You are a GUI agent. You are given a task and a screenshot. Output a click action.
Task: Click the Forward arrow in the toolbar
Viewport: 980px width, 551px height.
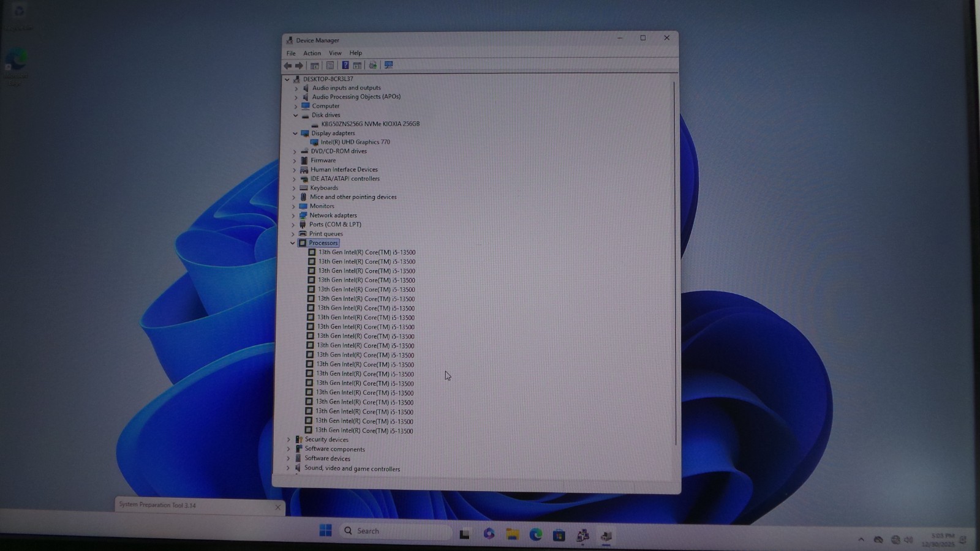click(x=299, y=66)
